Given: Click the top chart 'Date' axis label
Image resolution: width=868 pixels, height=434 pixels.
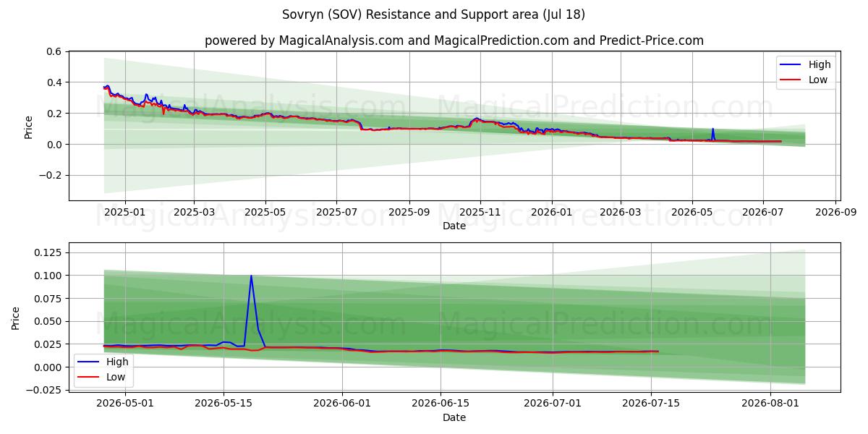Looking at the screenshot, I should (454, 226).
